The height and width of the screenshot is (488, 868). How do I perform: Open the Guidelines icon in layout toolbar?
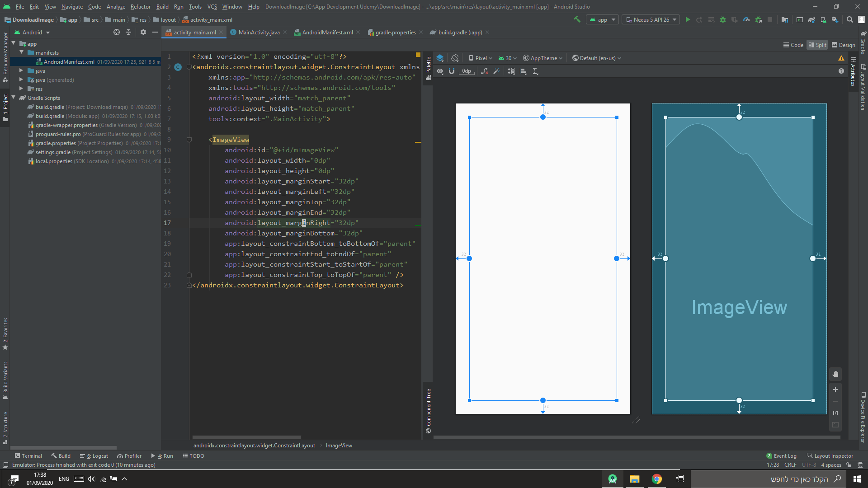[536, 71]
